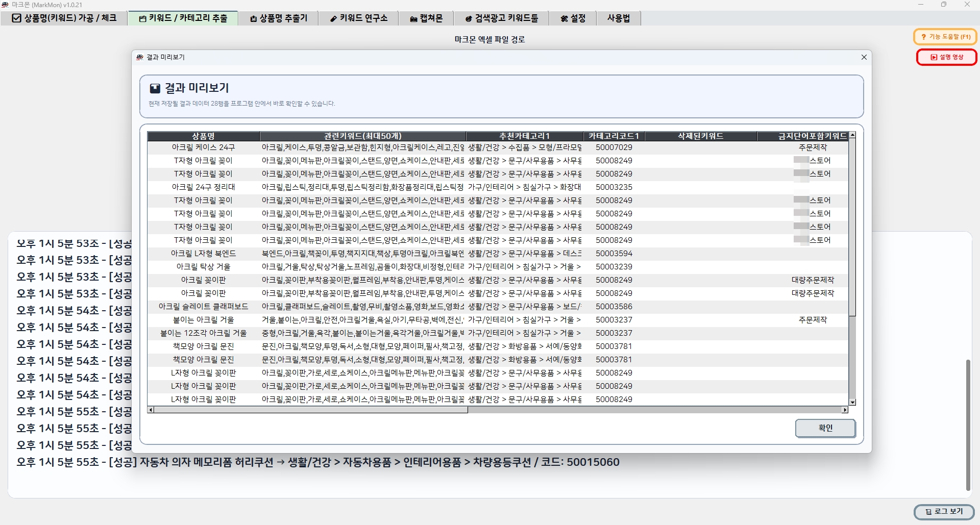Viewport: 980px width, 525px height.
Task: Click the pencil icon on 키워드 연구소 tab
Action: pos(333,19)
